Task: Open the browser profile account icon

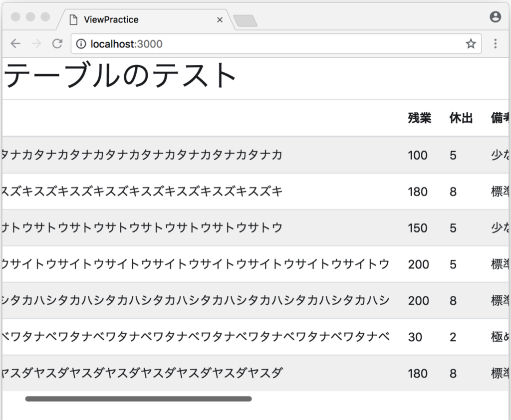Action: [495, 16]
